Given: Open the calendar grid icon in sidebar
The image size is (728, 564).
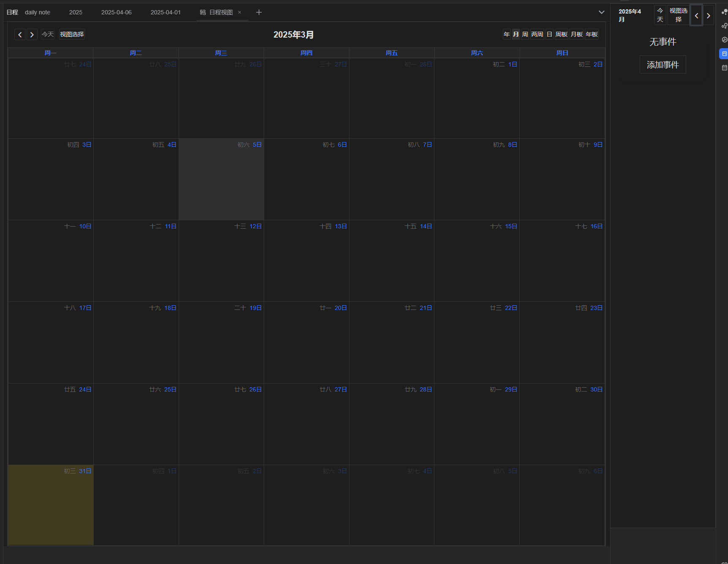Looking at the screenshot, I should (x=724, y=68).
